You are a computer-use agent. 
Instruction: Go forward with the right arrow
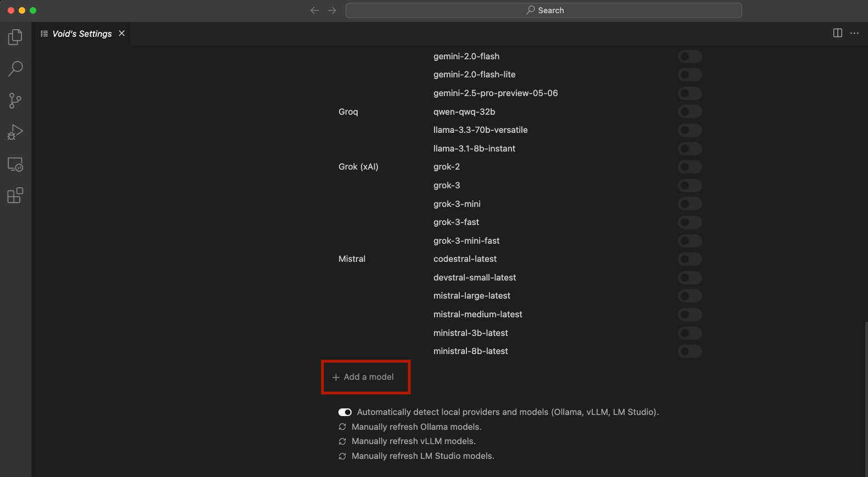(332, 10)
